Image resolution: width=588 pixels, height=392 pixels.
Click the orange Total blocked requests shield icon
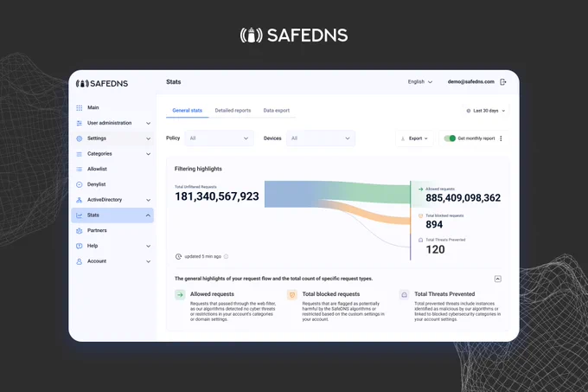pos(292,295)
